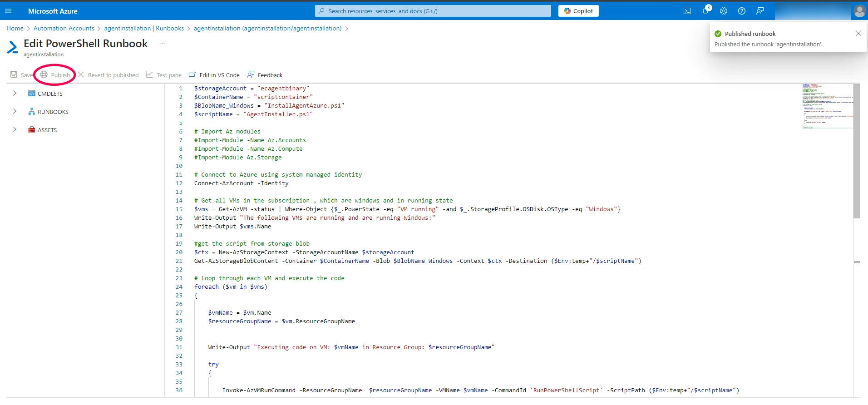Open agentinstallation | Runbooks breadcrumb
Viewport: 868px width, 405px height.
click(144, 28)
